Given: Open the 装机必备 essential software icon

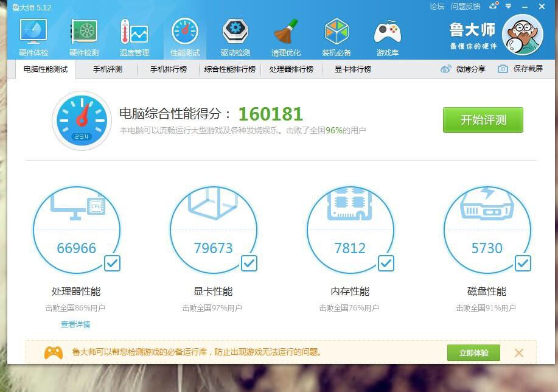Looking at the screenshot, I should [x=337, y=33].
